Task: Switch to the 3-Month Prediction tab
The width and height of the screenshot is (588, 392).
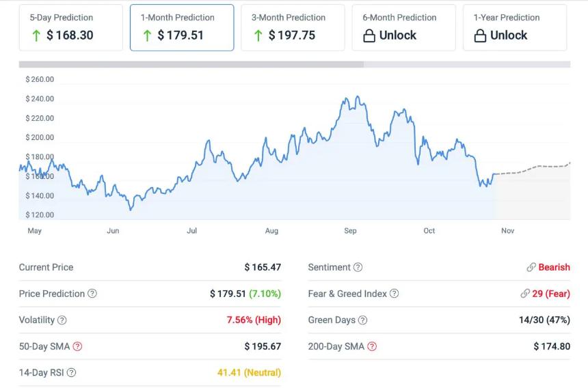Action: click(293, 27)
